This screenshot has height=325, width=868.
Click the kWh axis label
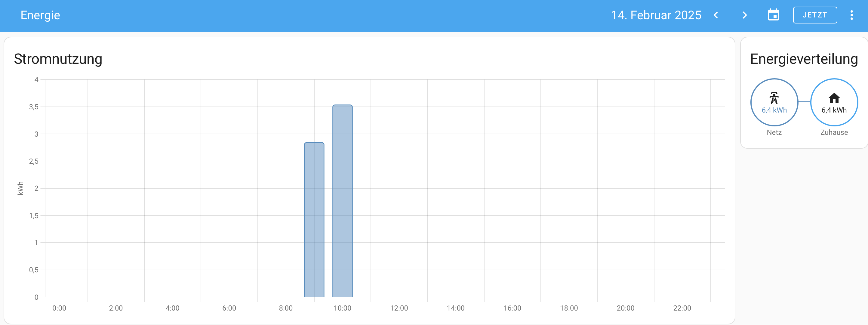tap(20, 188)
